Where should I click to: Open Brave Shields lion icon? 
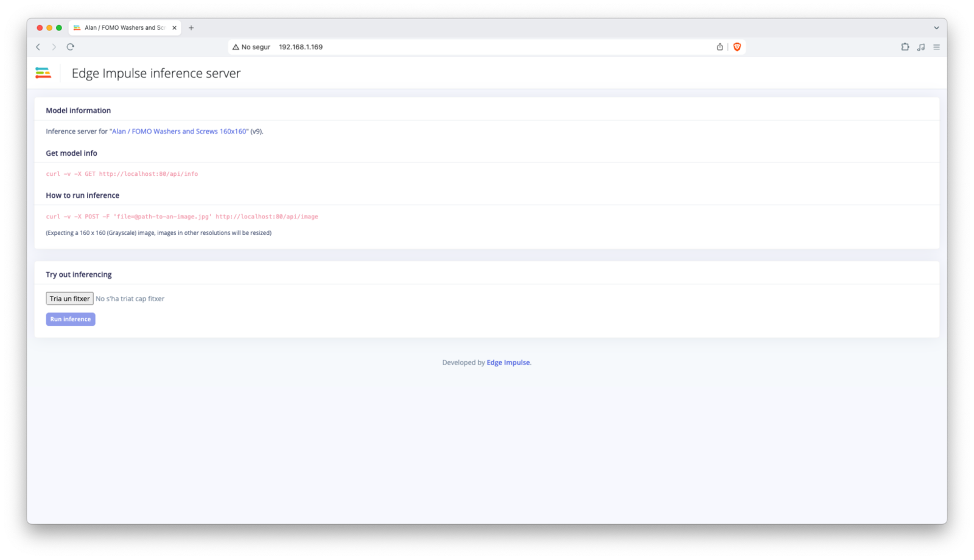(737, 47)
